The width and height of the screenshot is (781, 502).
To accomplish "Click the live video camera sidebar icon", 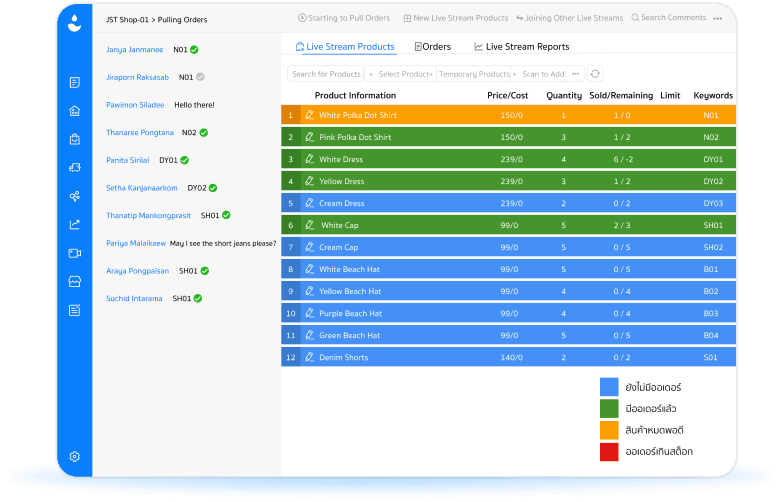I will click(75, 253).
